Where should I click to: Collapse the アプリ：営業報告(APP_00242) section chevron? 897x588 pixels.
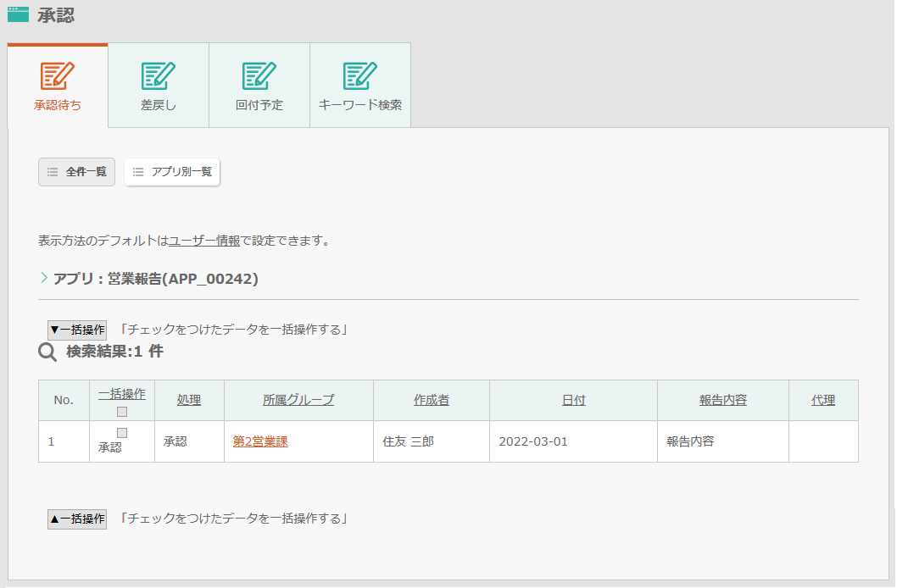click(44, 278)
